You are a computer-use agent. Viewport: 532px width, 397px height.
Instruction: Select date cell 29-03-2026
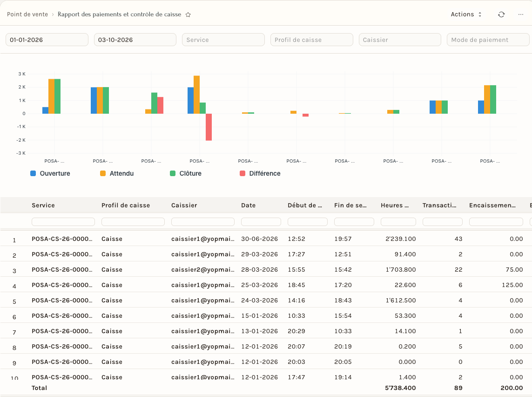[260, 254]
